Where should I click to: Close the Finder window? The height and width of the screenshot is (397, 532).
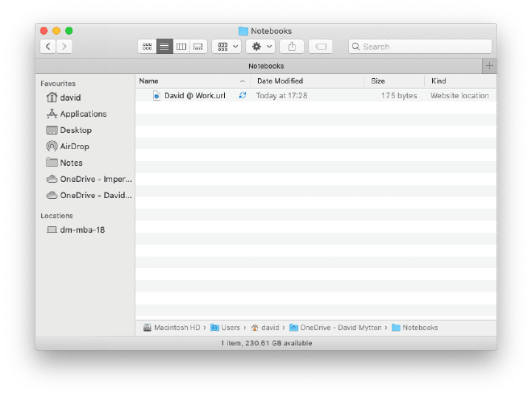[x=44, y=31]
